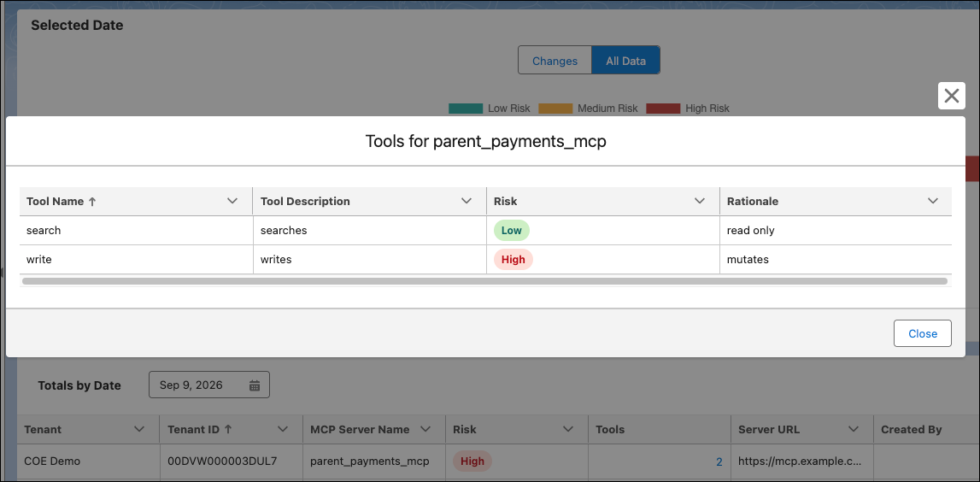Click the High Risk legend swatch
980x482 pixels.
[x=663, y=109]
